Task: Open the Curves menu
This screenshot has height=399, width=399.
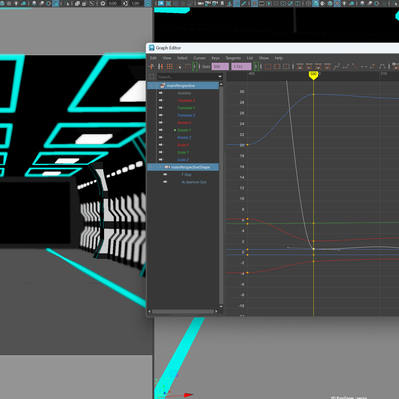Action: point(199,58)
